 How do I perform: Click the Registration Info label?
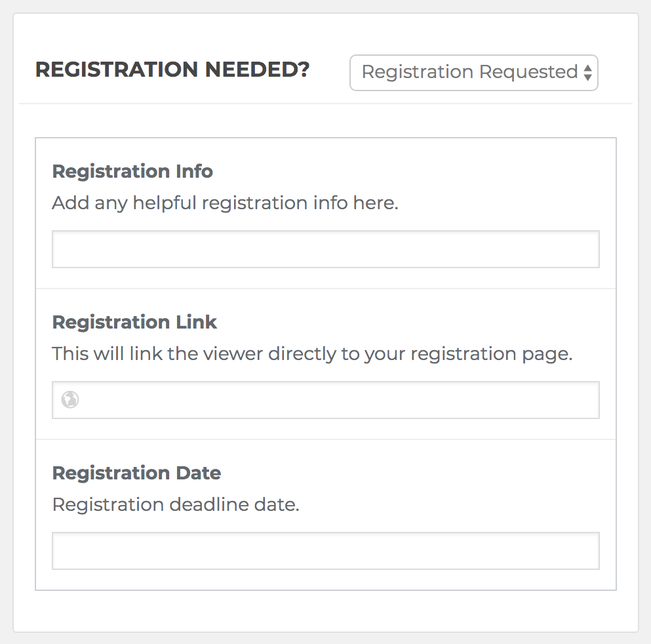(x=132, y=171)
